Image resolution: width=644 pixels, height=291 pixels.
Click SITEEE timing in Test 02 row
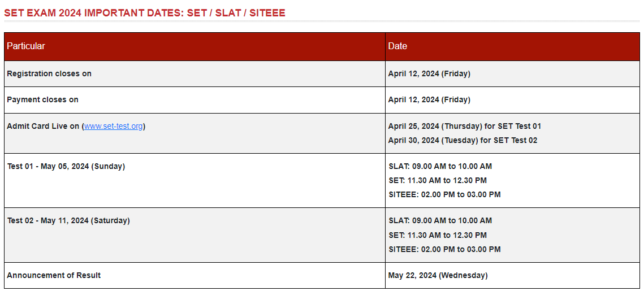pyautogui.click(x=444, y=249)
